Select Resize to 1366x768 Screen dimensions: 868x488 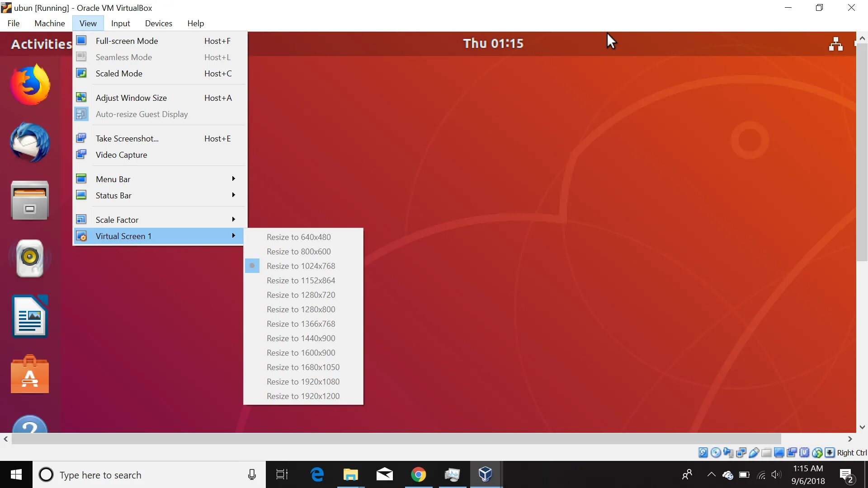(303, 324)
